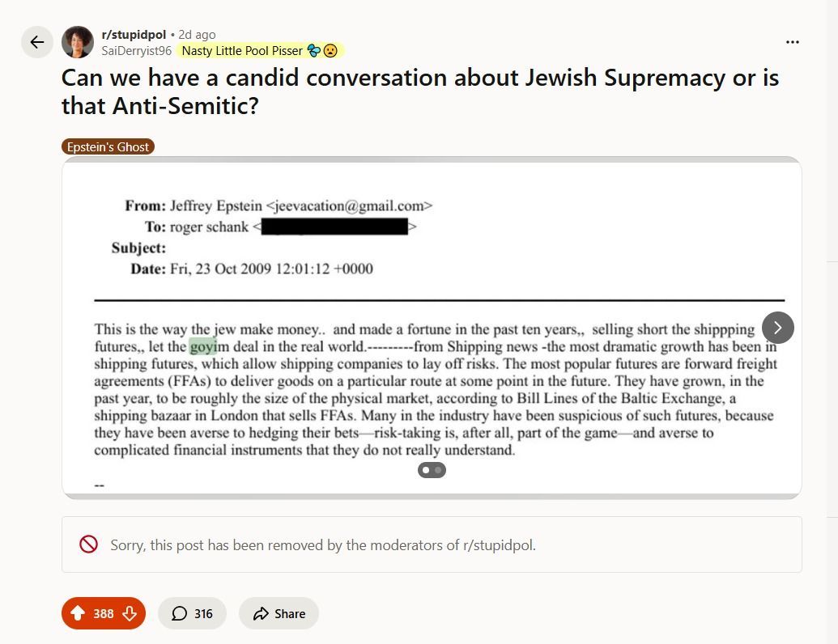Click the "2d ago" post timestamp
The height and width of the screenshot is (644, 838).
click(197, 35)
